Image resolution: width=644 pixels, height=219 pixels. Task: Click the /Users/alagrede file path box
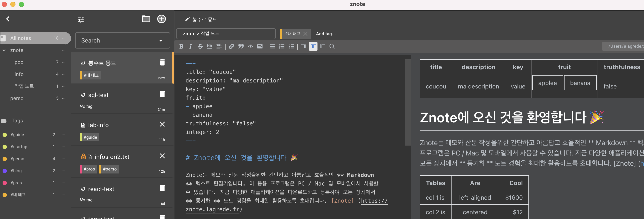(x=623, y=46)
